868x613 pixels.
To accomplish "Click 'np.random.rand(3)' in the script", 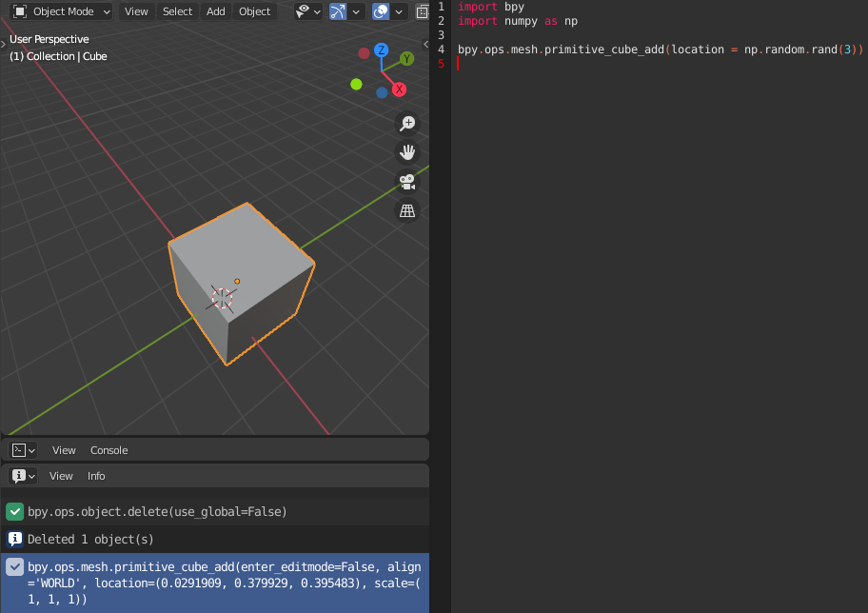I will 800,49.
